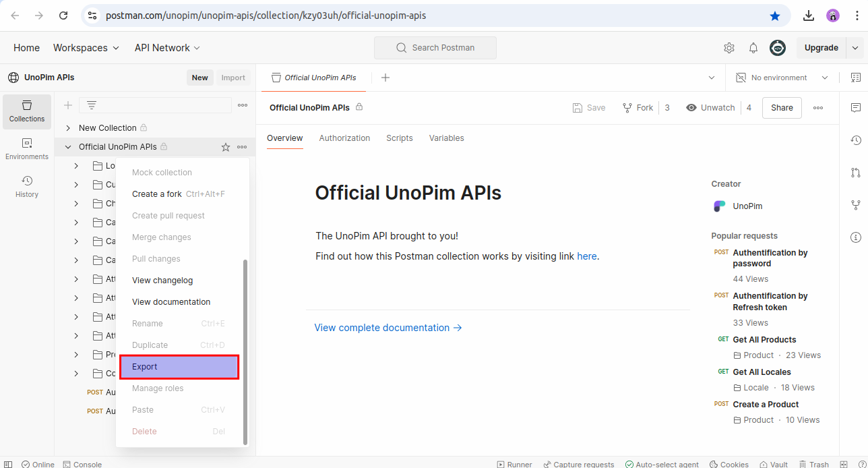This screenshot has height=468, width=868.
Task: Click the New button in workspace header
Action: pos(200,78)
